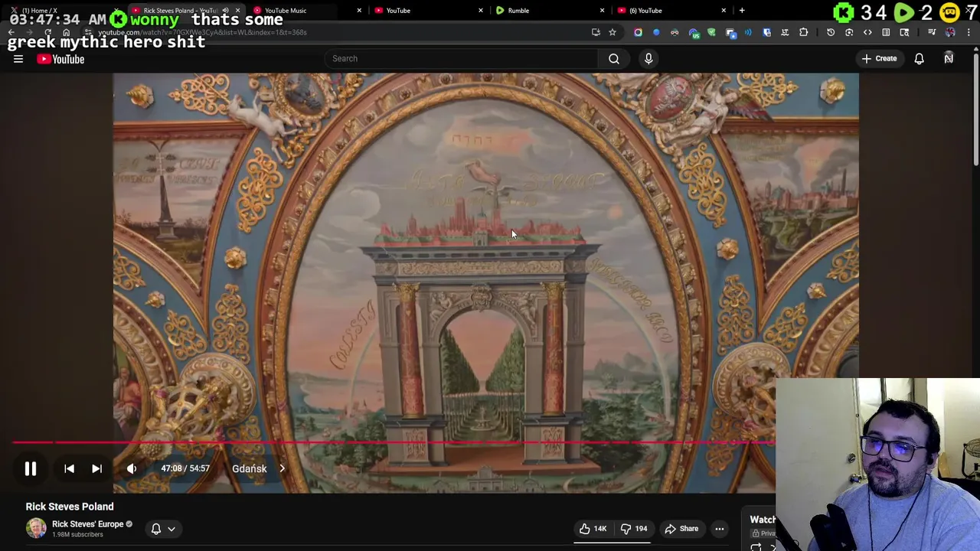
Task: Start voice search with microphone icon
Action: click(648, 58)
